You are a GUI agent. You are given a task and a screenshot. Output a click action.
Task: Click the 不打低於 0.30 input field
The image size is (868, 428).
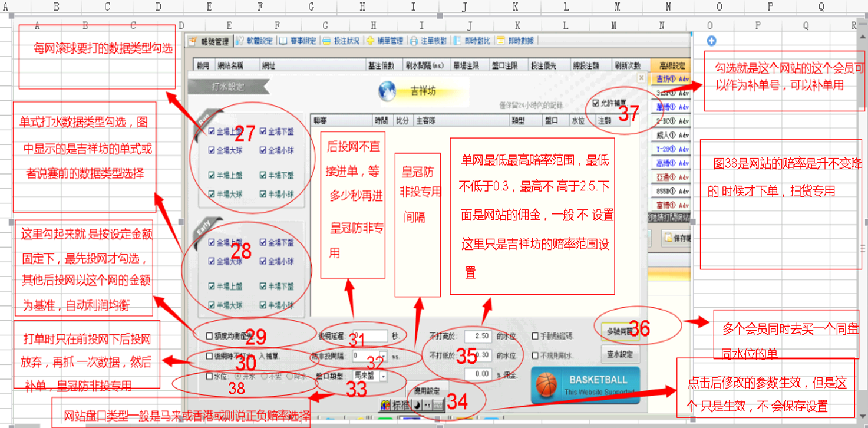pyautogui.click(x=478, y=356)
